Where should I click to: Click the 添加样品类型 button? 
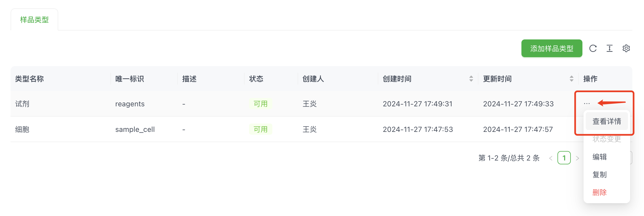click(x=552, y=49)
